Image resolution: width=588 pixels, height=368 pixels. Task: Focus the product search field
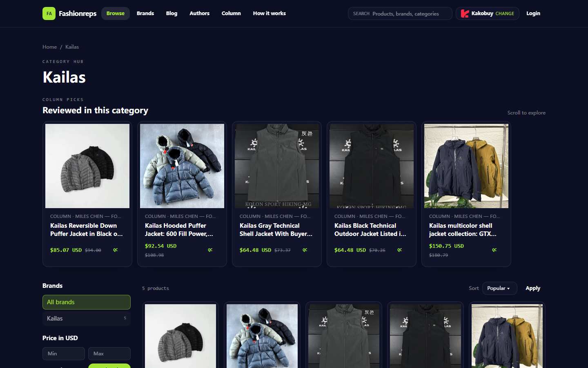(x=400, y=13)
